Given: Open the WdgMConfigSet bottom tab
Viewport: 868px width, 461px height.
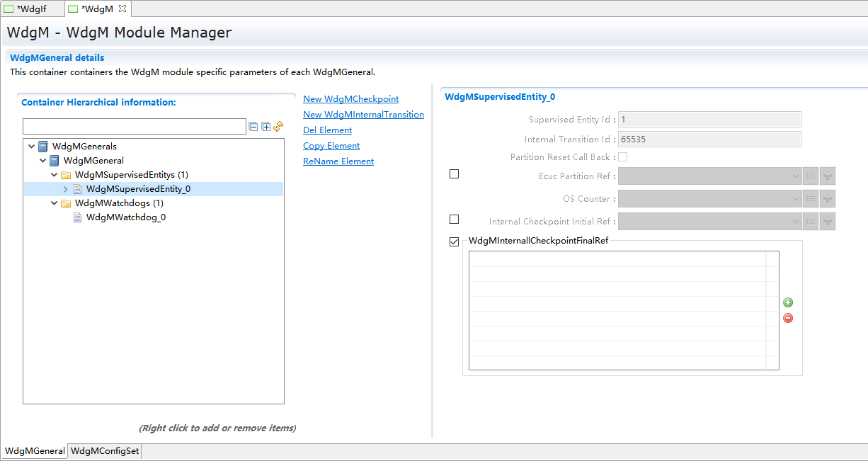Looking at the screenshot, I should 105,451.
